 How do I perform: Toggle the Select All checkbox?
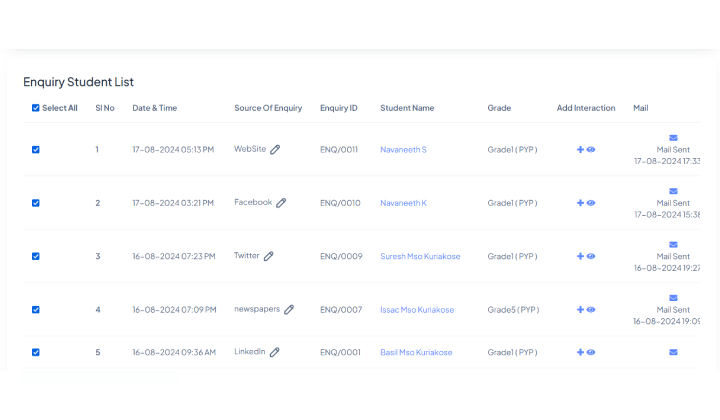point(36,108)
